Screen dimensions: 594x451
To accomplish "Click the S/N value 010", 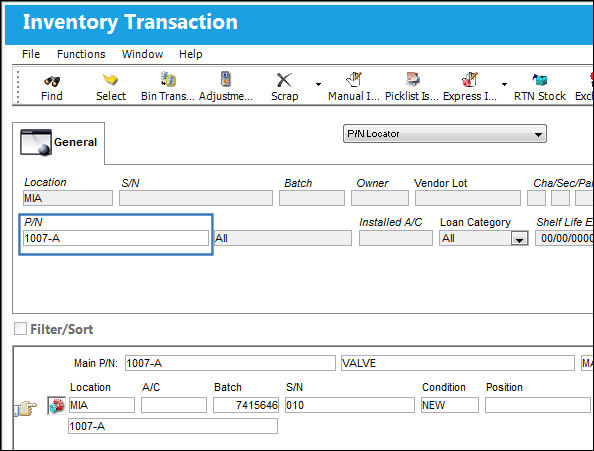I will click(x=350, y=405).
